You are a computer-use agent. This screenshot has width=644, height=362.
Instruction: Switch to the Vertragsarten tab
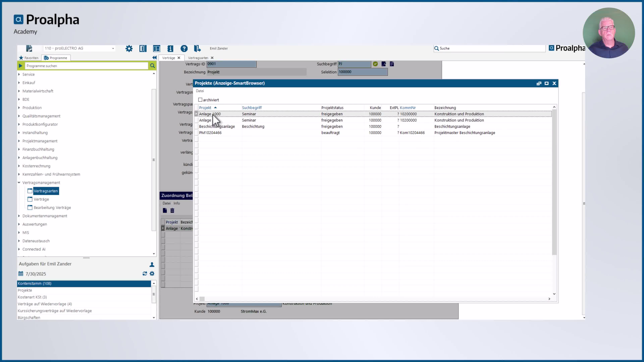pyautogui.click(x=198, y=58)
